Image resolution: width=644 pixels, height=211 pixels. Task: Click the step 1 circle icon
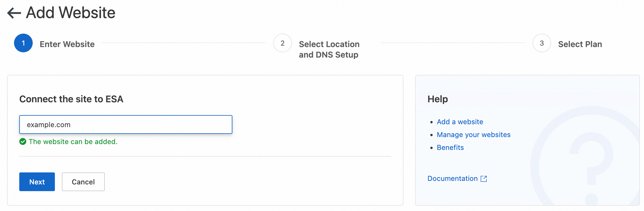coord(23,43)
